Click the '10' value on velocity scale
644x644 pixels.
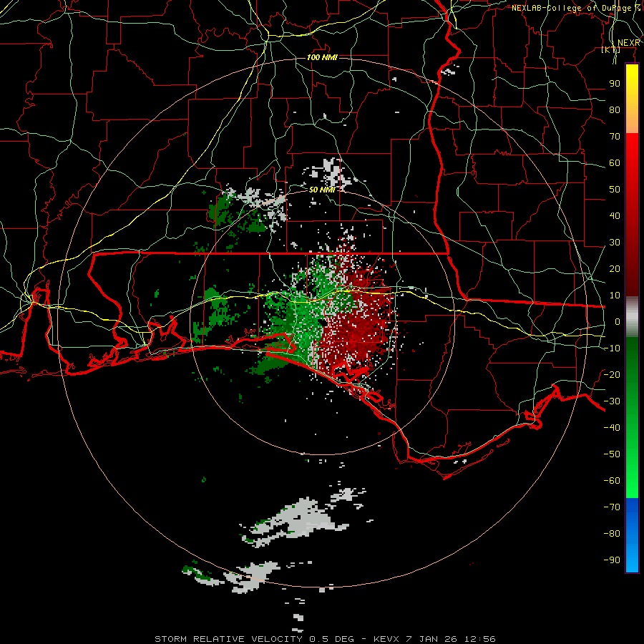615,296
